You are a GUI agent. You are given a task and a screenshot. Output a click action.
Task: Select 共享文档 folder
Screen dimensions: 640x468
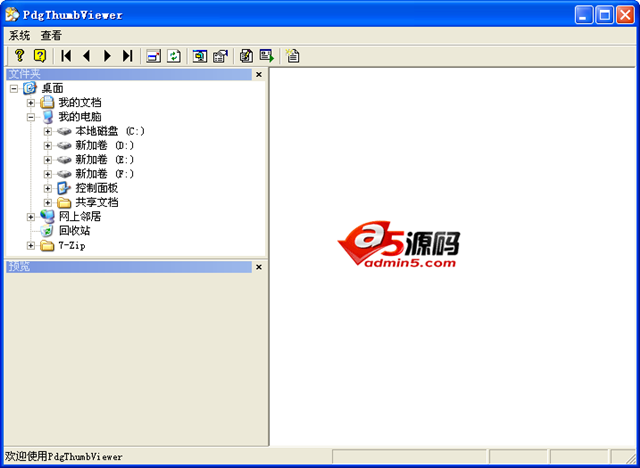coord(97,202)
